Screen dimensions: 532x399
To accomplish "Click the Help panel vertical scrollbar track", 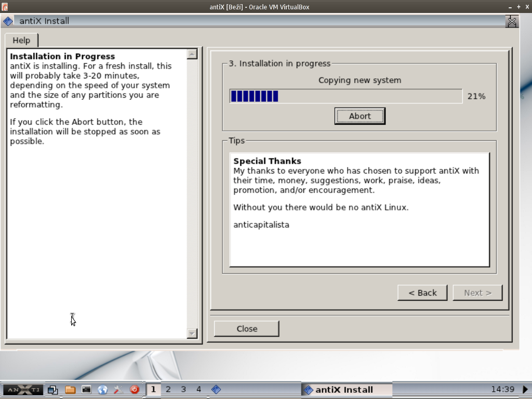I will pos(192,194).
